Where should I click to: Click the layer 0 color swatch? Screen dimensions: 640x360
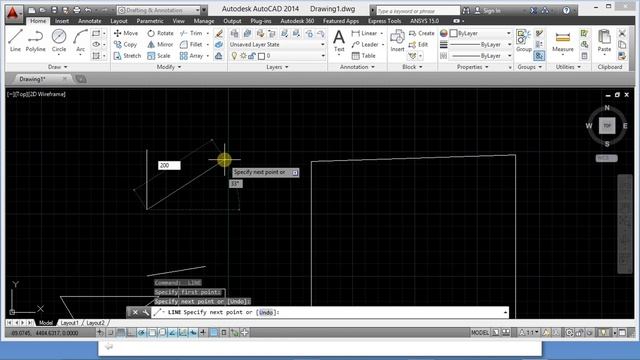tap(262, 56)
